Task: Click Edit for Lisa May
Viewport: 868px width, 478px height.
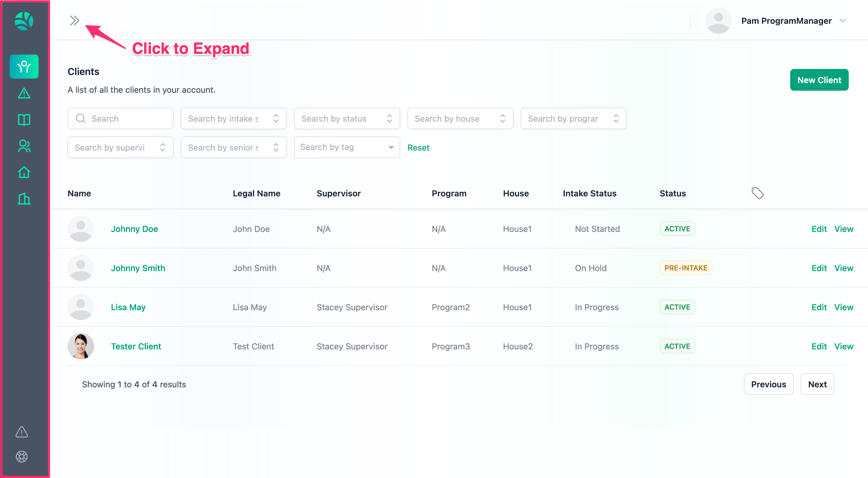Action: coord(819,307)
